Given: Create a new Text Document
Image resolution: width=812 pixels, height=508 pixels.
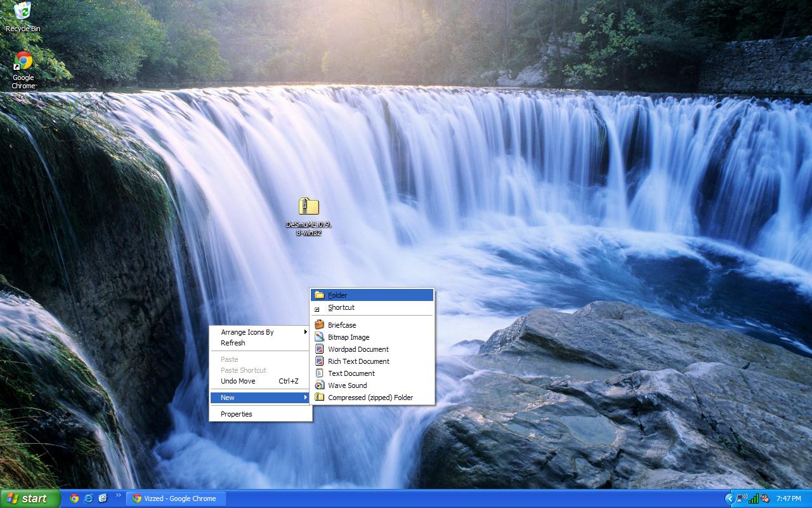Looking at the screenshot, I should pyautogui.click(x=351, y=373).
